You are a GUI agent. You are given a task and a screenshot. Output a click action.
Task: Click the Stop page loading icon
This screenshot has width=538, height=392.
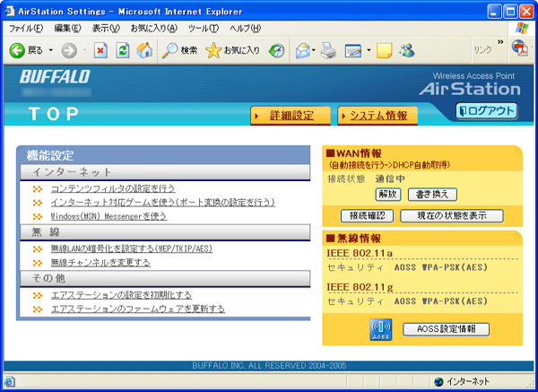(x=100, y=51)
